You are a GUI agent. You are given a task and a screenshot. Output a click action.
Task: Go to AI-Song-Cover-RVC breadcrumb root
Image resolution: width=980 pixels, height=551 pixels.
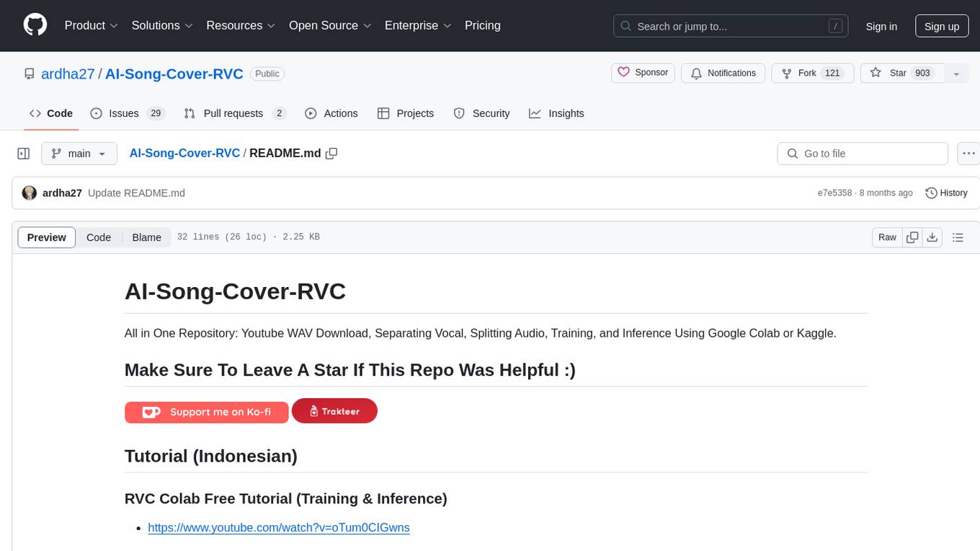click(x=184, y=154)
